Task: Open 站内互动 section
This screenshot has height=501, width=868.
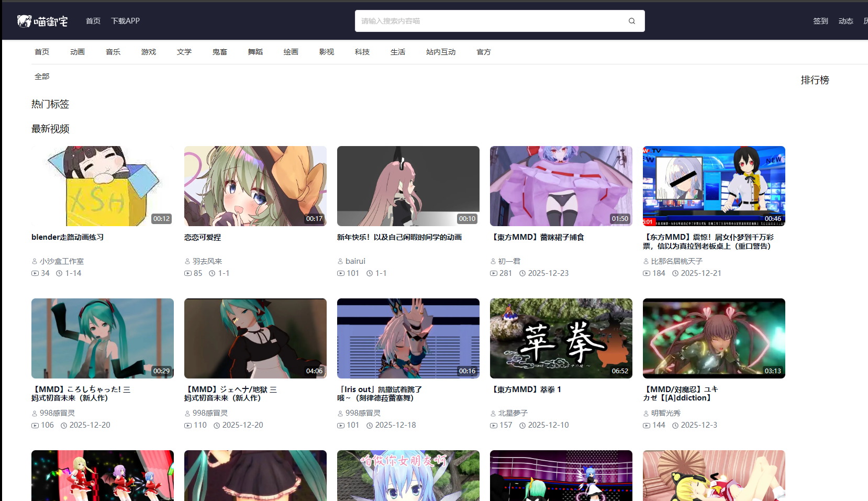Action: coord(441,52)
